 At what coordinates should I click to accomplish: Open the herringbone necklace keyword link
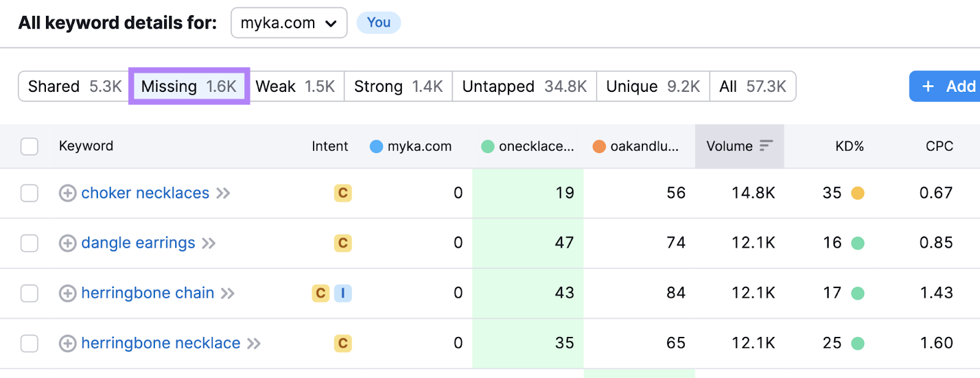click(x=160, y=343)
